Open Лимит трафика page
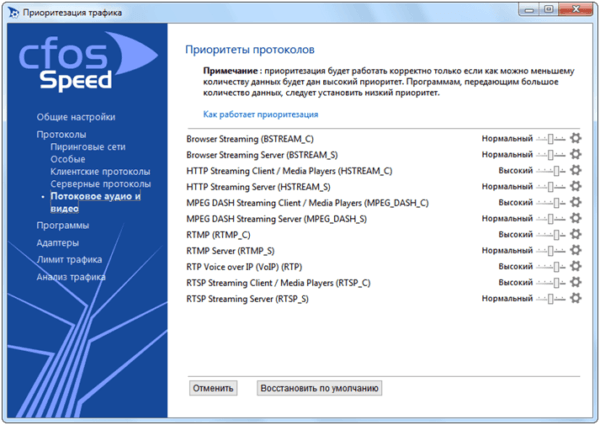Image resolution: width=600 pixels, height=425 pixels. (x=69, y=259)
